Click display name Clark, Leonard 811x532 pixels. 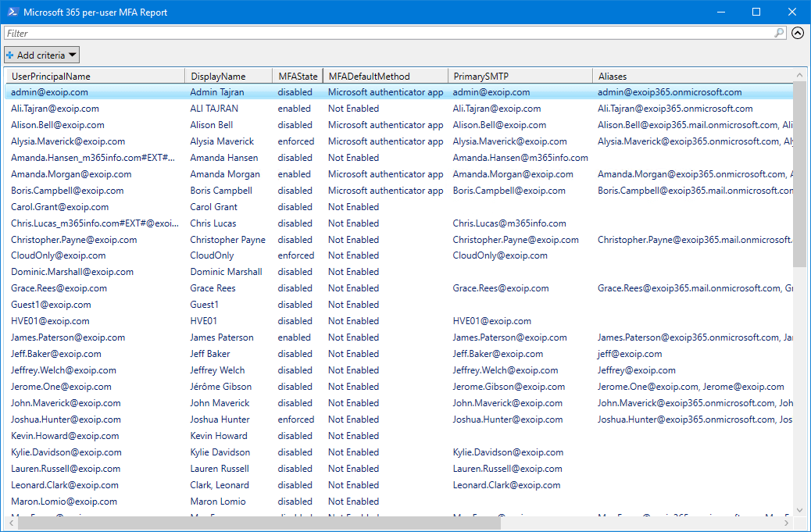(x=220, y=485)
